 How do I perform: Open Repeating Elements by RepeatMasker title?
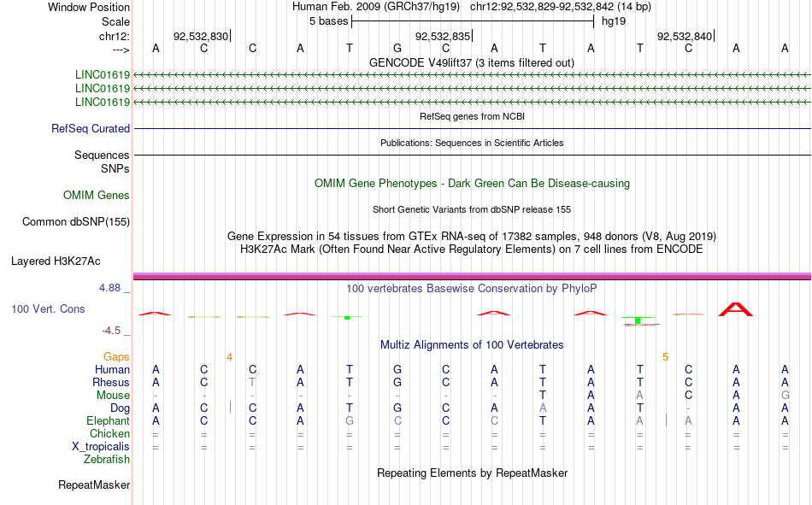[x=472, y=473]
